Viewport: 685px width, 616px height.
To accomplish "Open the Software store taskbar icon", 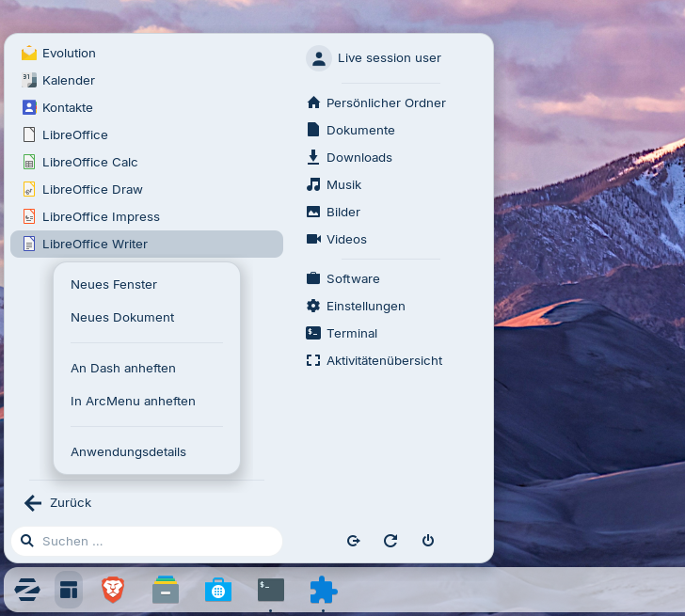I will click(218, 590).
